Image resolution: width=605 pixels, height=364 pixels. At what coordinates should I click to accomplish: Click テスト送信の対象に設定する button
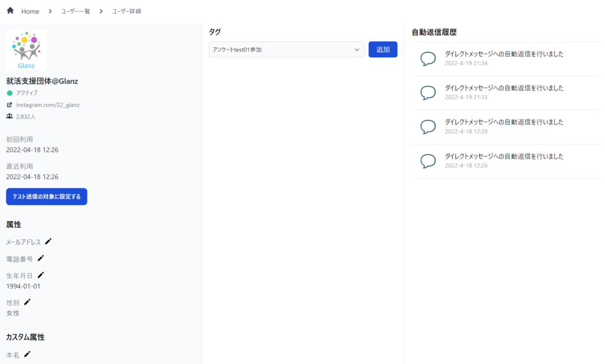[x=47, y=196]
